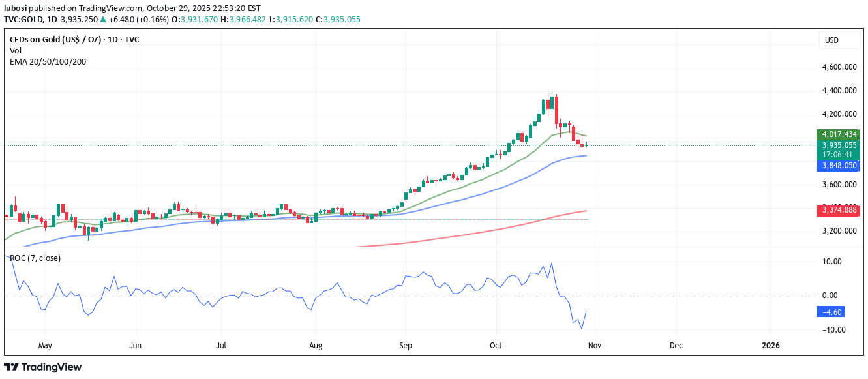Select the CFDs on Gold chart title
The image size is (868, 379).
74,40
